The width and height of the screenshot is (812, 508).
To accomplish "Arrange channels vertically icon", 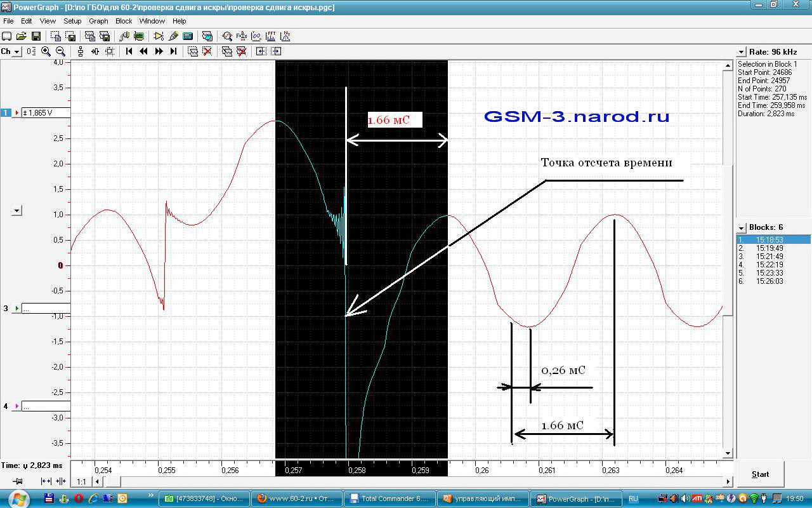I will 81,51.
